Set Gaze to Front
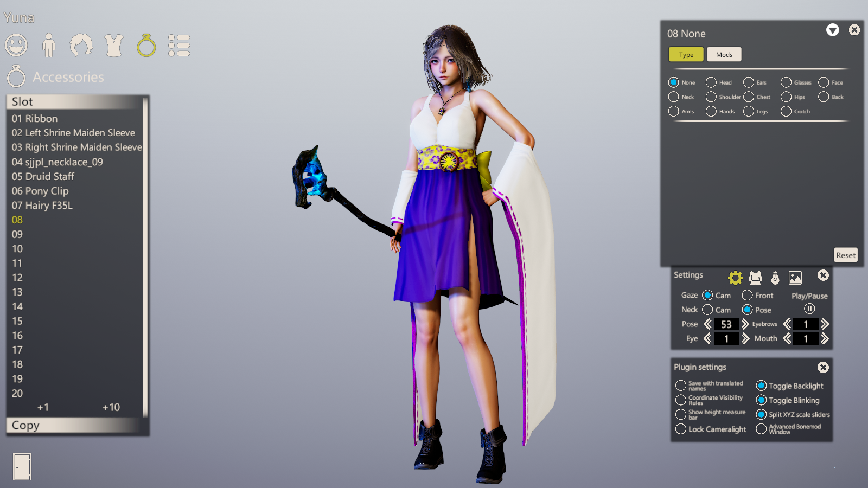Viewport: 868px width, 488px height. pyautogui.click(x=748, y=295)
